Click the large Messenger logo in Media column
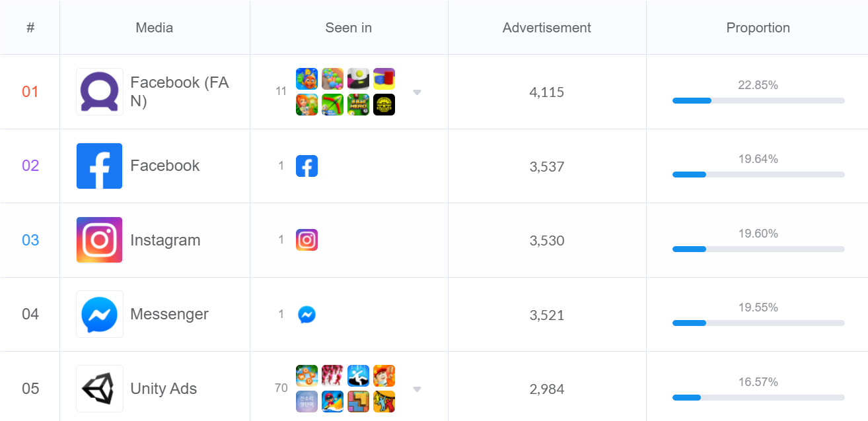The height and width of the screenshot is (421, 868). click(99, 314)
